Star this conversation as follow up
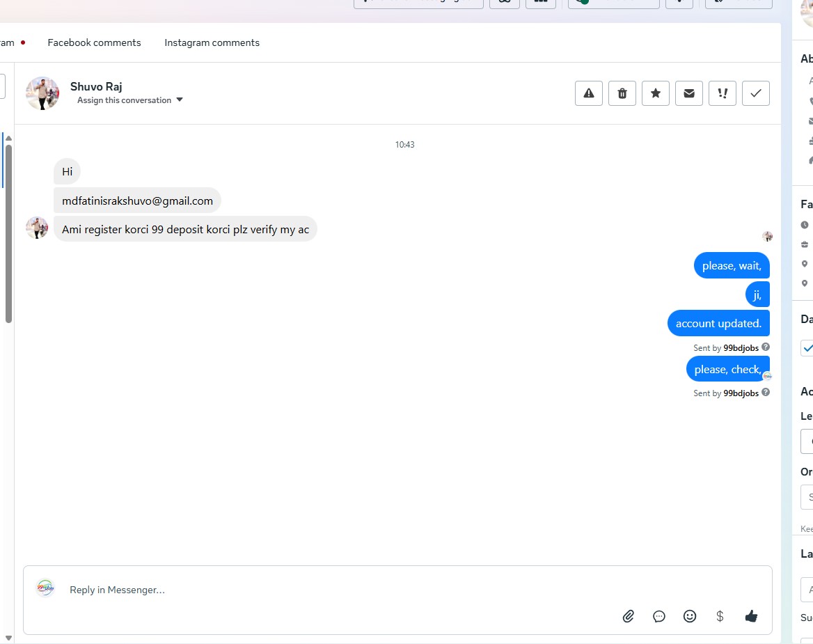 click(x=656, y=93)
